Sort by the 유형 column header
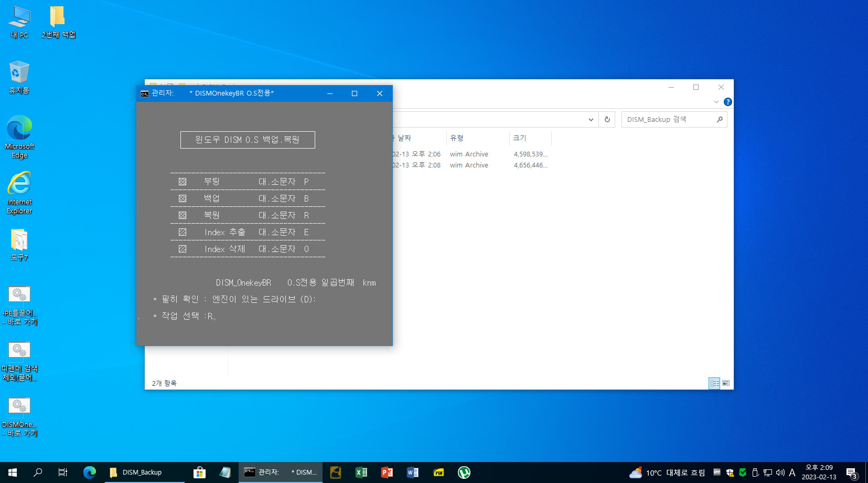 (x=477, y=138)
